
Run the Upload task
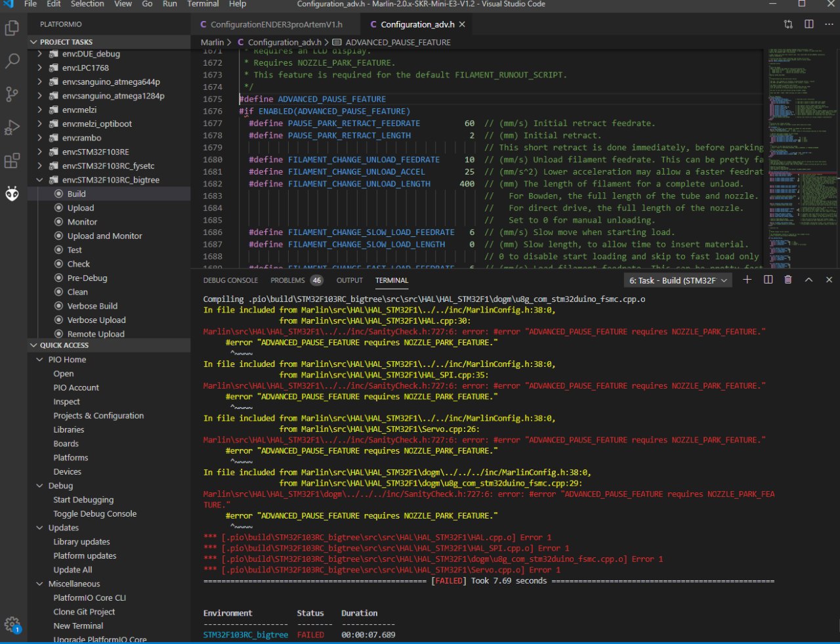tap(80, 207)
